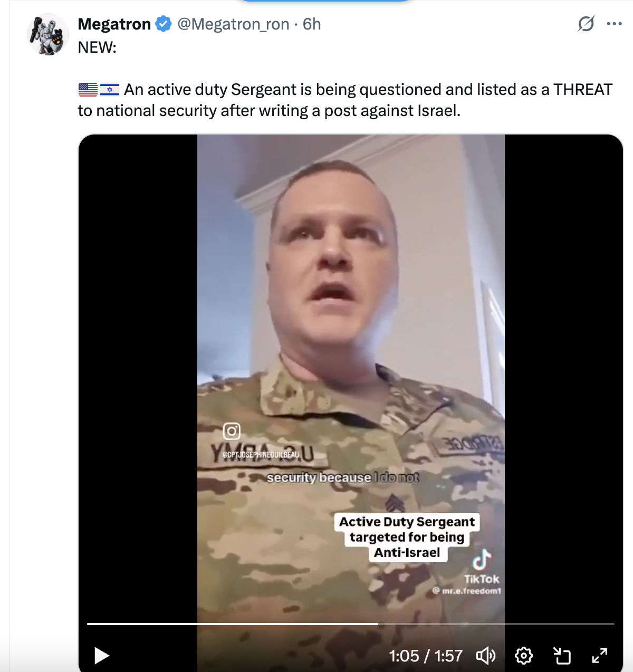Click the @mr.e.freedom1 TikTok username watermark

pyautogui.click(x=467, y=591)
